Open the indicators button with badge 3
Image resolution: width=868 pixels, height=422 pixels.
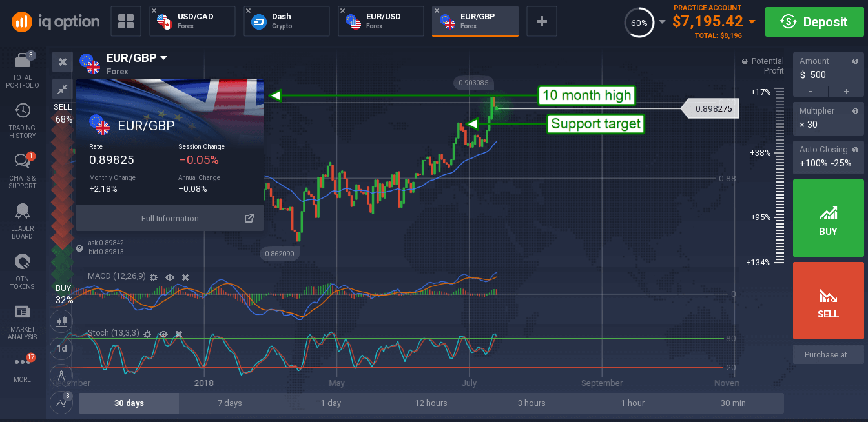point(63,401)
